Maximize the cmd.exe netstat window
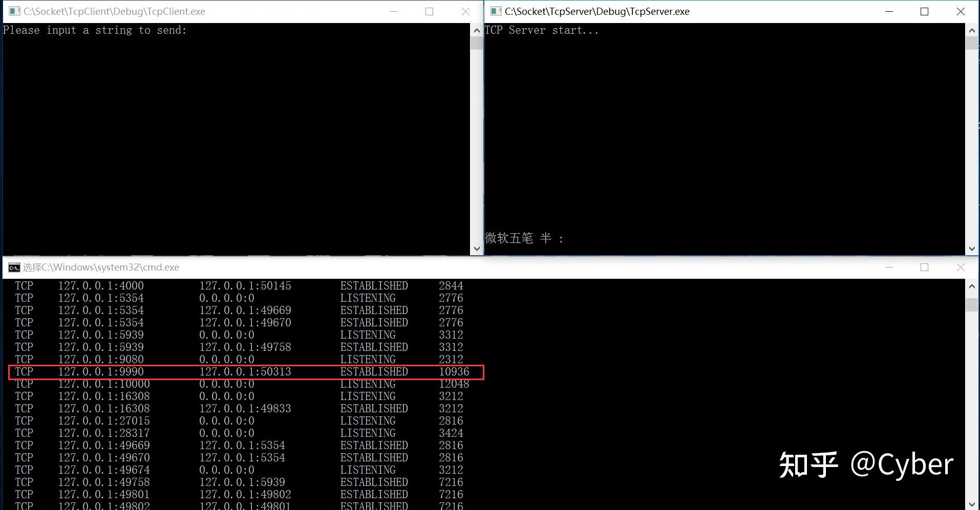The height and width of the screenshot is (510, 980). click(924, 267)
